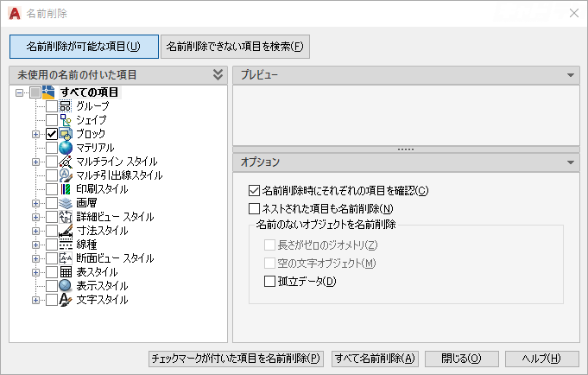Enable ネストされた項目も名前削除 checkbox
This screenshot has width=588, height=375.
(x=254, y=208)
